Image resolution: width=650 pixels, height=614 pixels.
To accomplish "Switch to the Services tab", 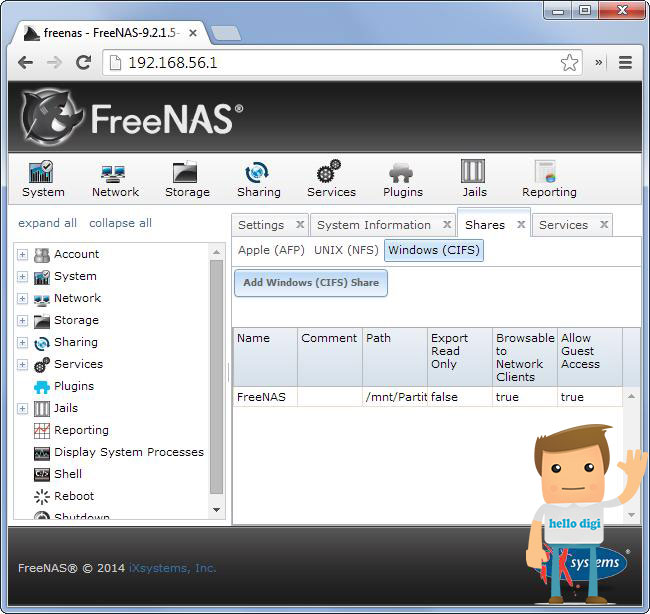I will [x=563, y=225].
